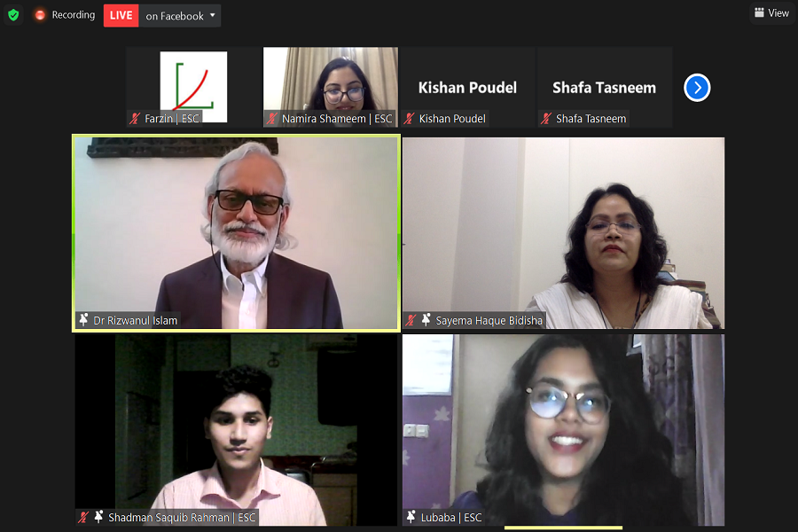Click the muted microphone icon beside Farzin

pyautogui.click(x=135, y=119)
